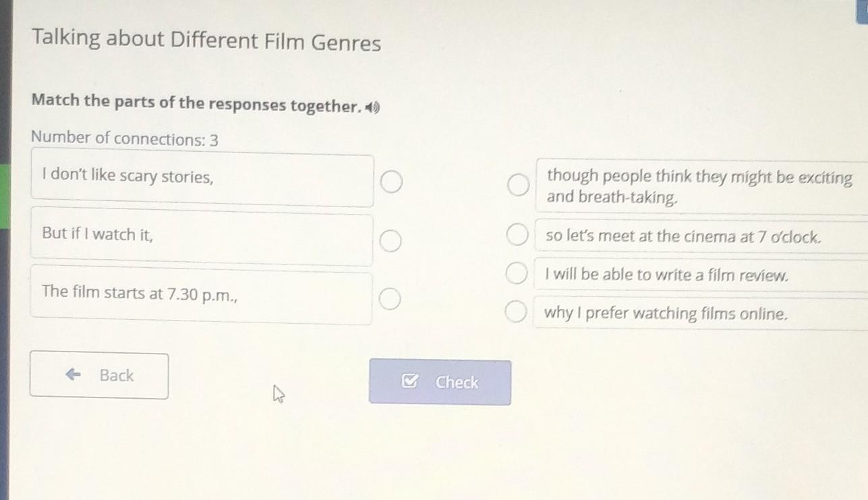Viewport: 868px width, 500px height.
Task: Choose the "meet at the cinema at 7 o'clock" box
Action: pyautogui.click(x=700, y=237)
